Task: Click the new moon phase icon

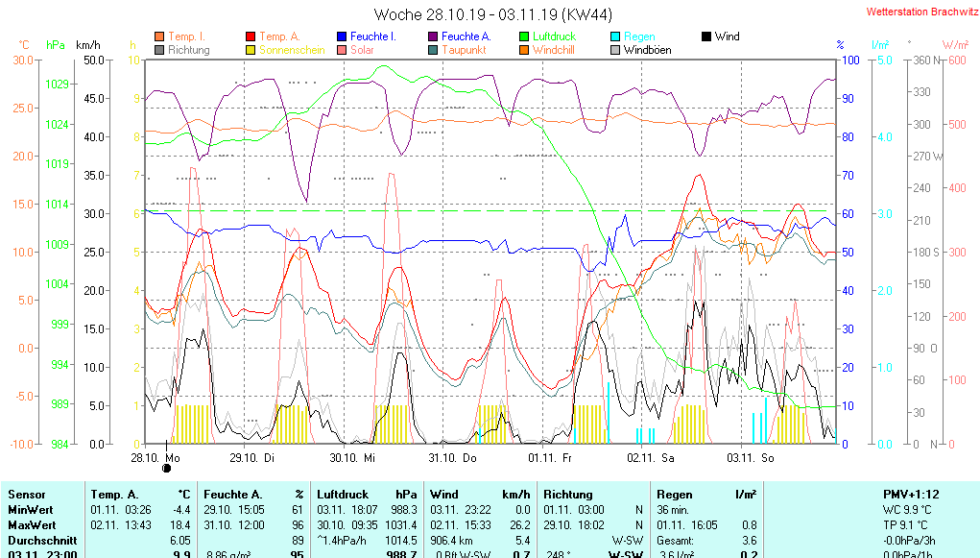Action: pos(167,468)
